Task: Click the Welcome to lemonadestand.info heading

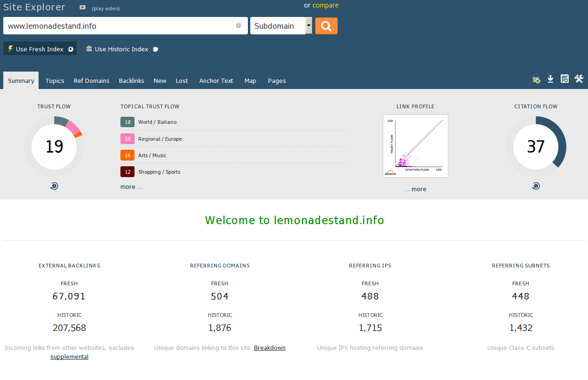Action: (294, 220)
